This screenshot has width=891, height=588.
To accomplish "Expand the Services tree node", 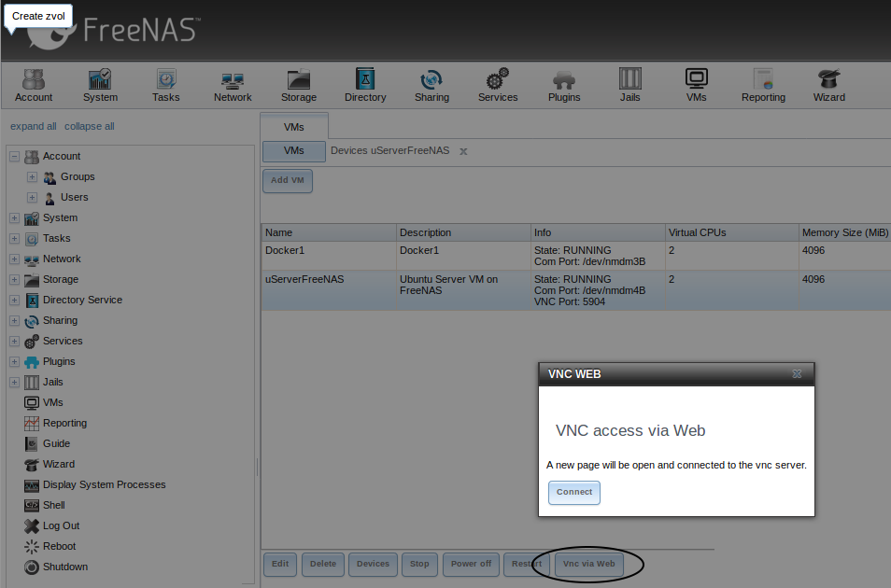I will [x=14, y=341].
